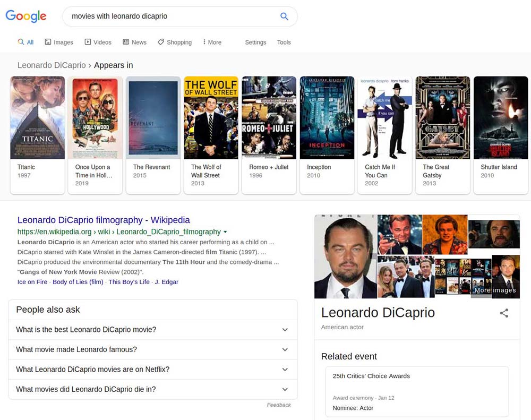Switch to the Videos results tab

(98, 42)
